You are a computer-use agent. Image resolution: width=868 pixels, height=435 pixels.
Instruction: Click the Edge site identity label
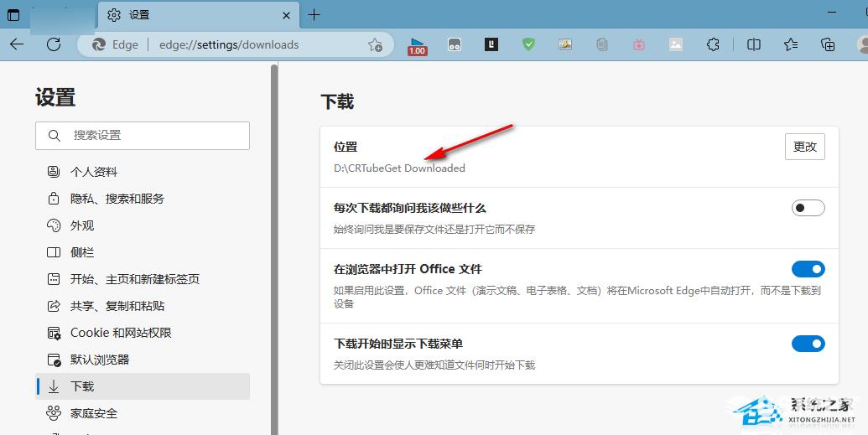[116, 44]
